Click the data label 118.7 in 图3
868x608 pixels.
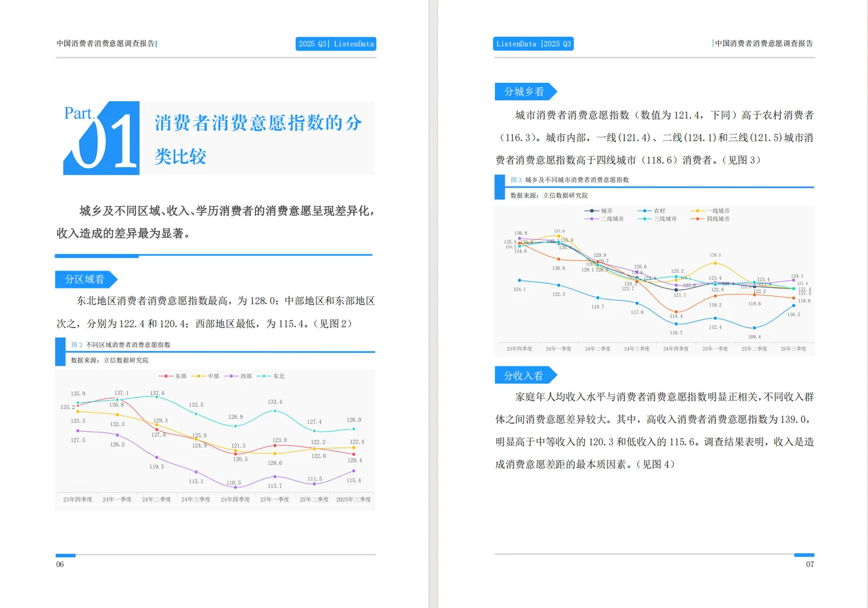598,307
